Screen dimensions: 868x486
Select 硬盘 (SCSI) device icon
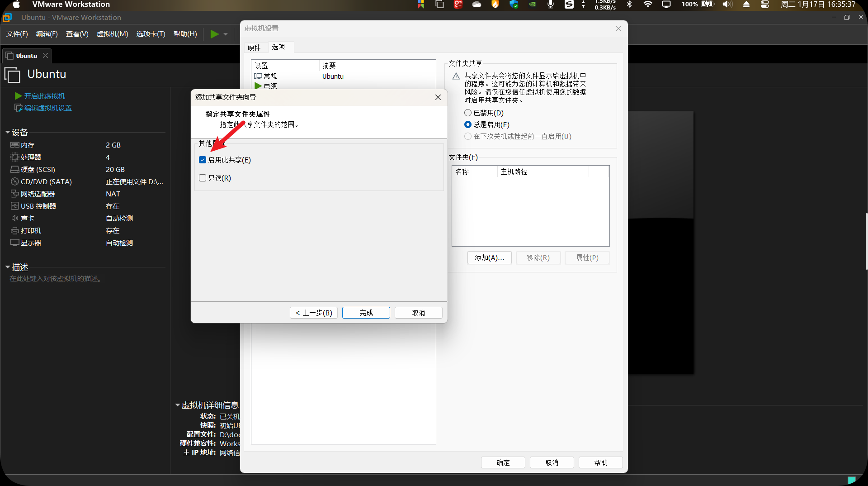click(15, 169)
